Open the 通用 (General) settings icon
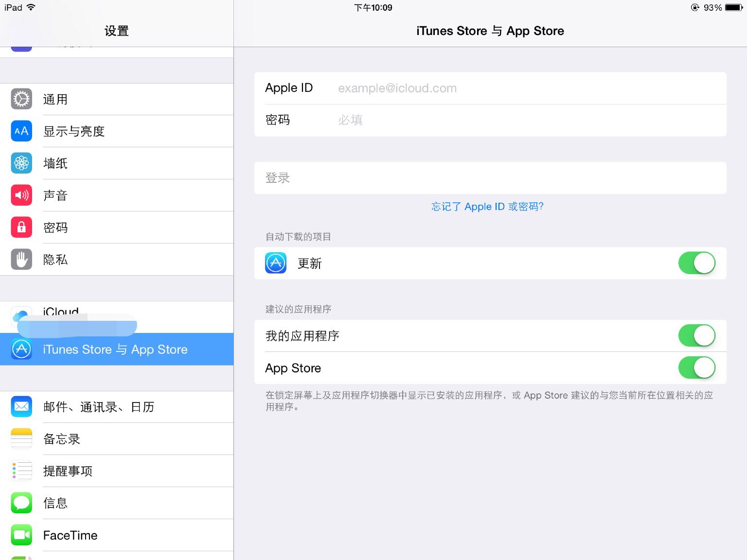 pyautogui.click(x=21, y=99)
